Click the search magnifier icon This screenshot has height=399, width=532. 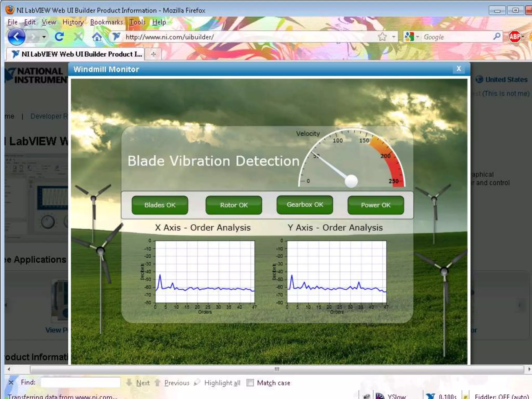click(x=497, y=37)
